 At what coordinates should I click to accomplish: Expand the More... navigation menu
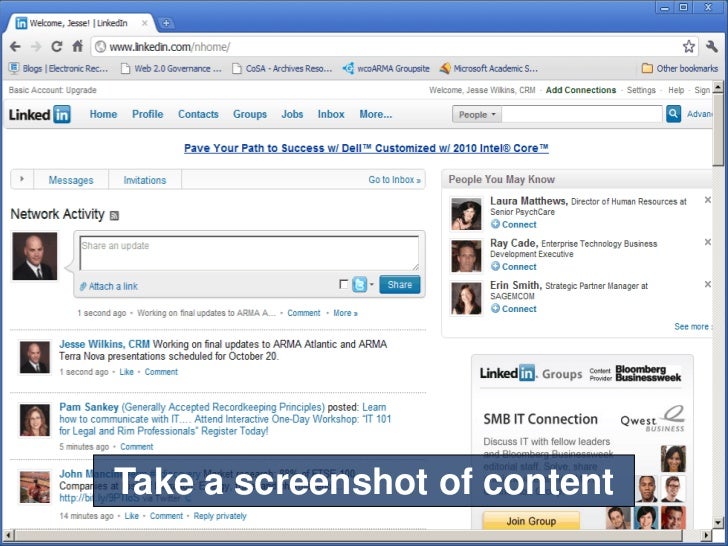coord(376,114)
